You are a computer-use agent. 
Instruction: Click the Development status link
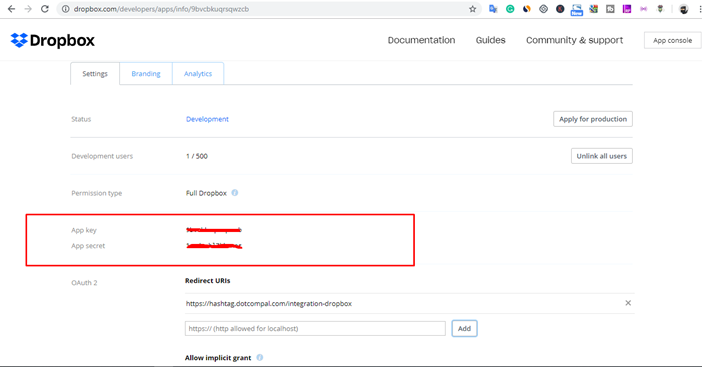207,119
